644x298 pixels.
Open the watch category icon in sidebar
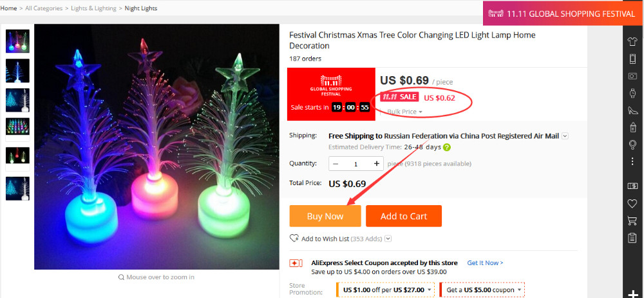tap(632, 94)
